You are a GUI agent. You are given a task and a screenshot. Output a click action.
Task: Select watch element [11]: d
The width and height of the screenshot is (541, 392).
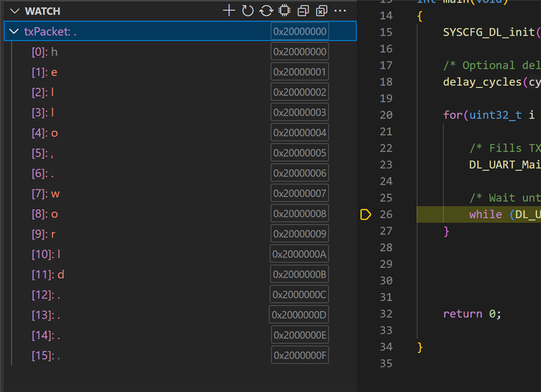click(x=48, y=275)
